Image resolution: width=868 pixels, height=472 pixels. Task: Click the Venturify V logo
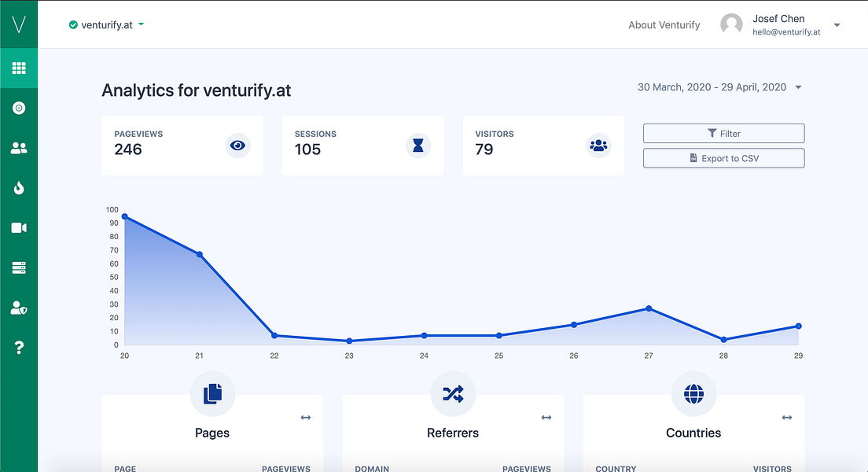point(19,24)
